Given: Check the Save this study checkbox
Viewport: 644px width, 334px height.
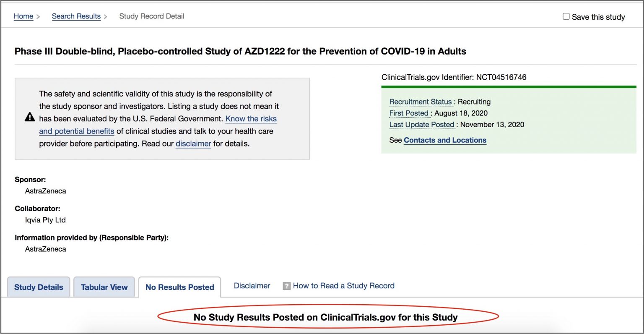Looking at the screenshot, I should click(566, 16).
